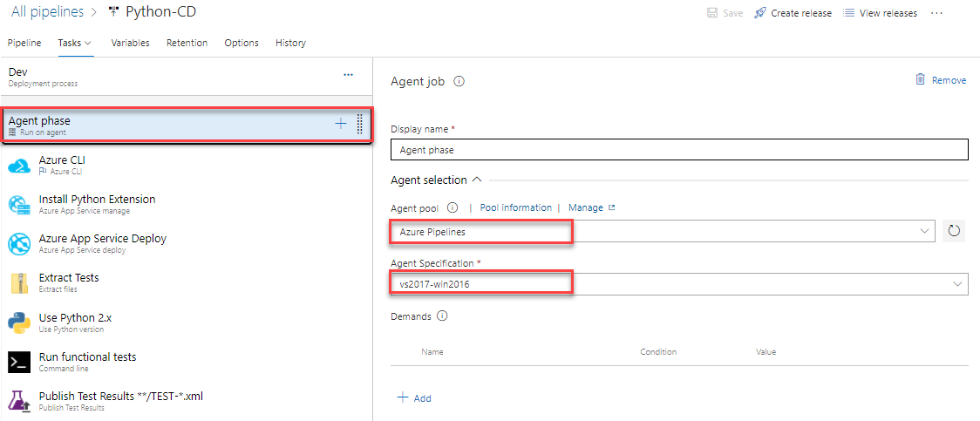Select Publish Test Results **/TEST-*.xml title
Image resolution: width=980 pixels, height=421 pixels.
coord(120,396)
